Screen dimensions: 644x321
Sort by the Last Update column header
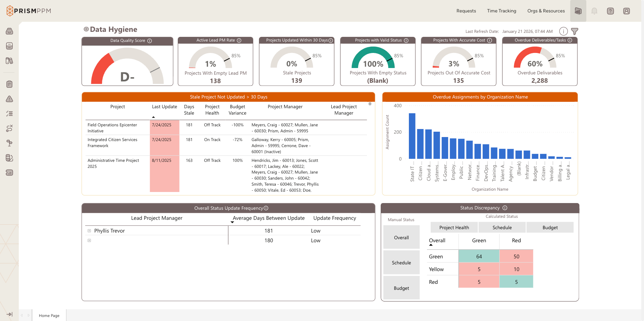coord(164,107)
